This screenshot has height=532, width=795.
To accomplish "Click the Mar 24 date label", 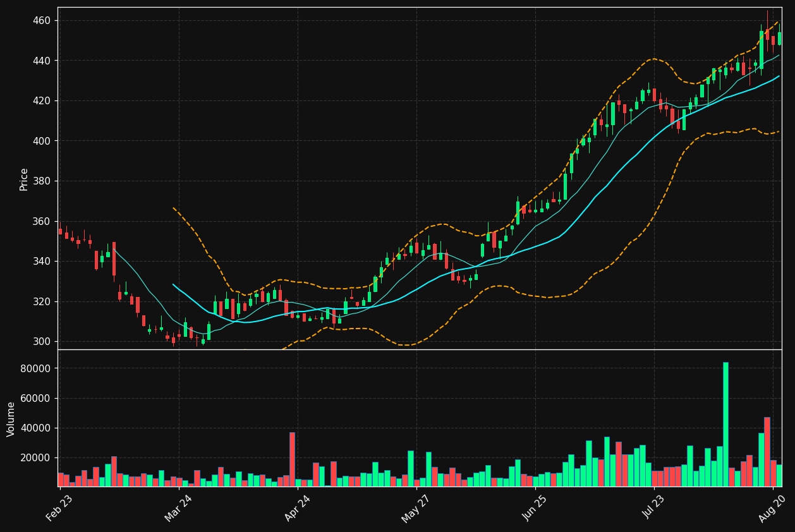I will point(178,507).
